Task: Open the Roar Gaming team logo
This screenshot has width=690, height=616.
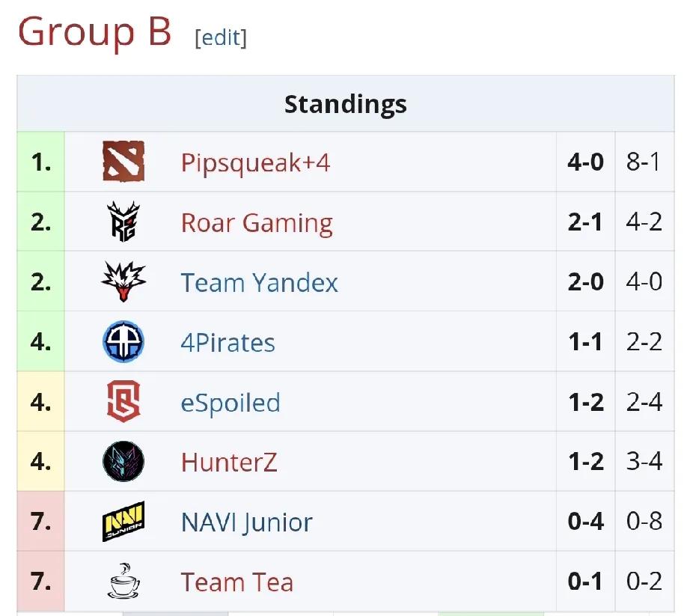Action: (123, 222)
